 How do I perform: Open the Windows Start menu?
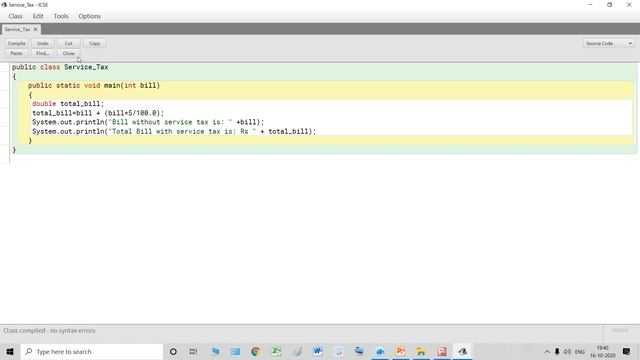point(10,351)
